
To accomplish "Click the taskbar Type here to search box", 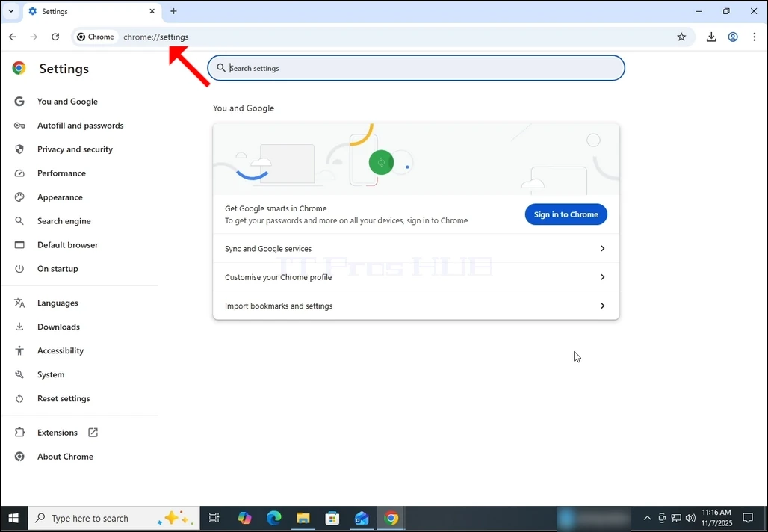I will pos(114,519).
